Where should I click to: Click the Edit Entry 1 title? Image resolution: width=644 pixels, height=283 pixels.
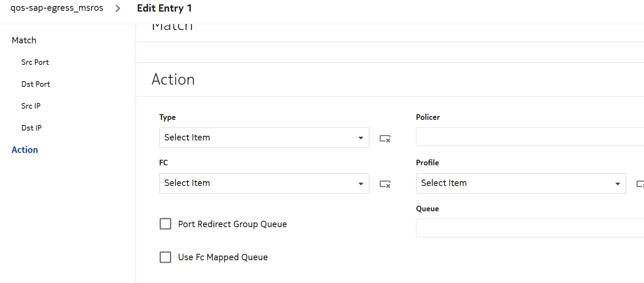point(164,8)
